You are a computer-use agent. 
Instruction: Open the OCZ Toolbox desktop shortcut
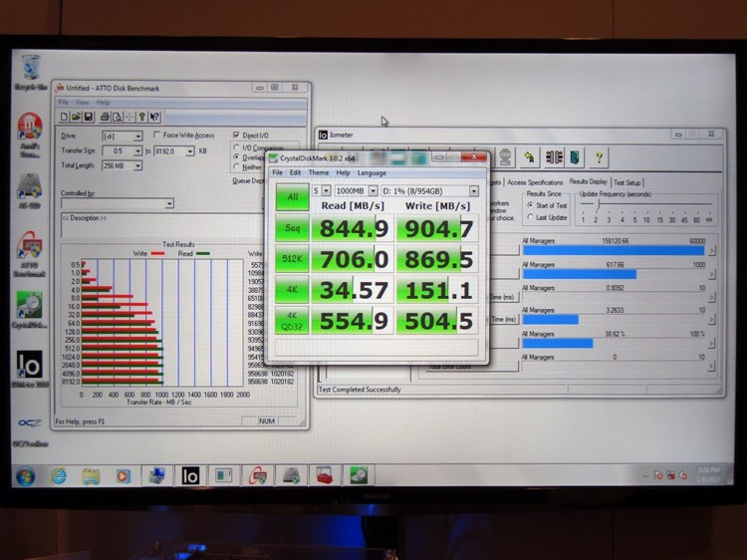pyautogui.click(x=30, y=431)
